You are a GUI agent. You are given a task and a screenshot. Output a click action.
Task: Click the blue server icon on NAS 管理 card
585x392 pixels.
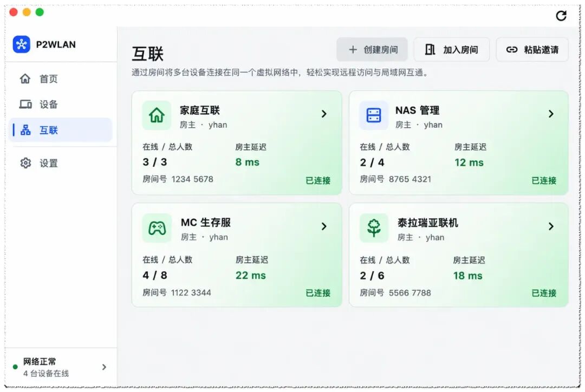tap(373, 115)
